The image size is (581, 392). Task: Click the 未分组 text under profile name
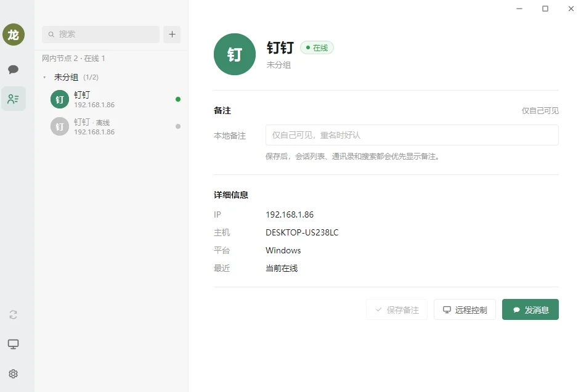click(278, 65)
